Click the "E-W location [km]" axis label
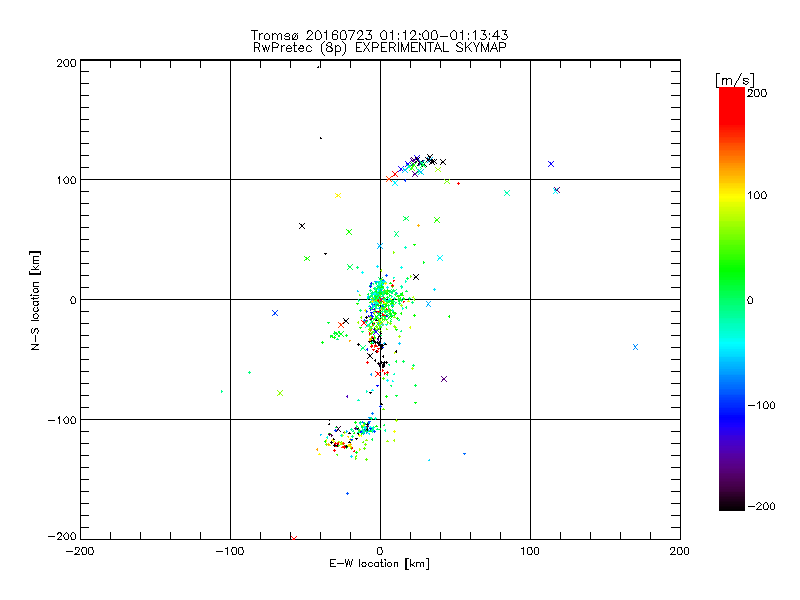 coord(379,564)
